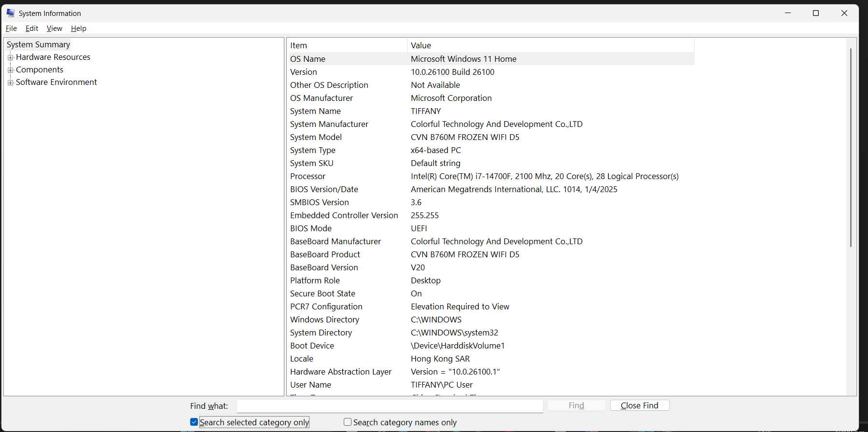Click the vertical scrollbar thumb
The height and width of the screenshot is (432, 868).
point(851,147)
